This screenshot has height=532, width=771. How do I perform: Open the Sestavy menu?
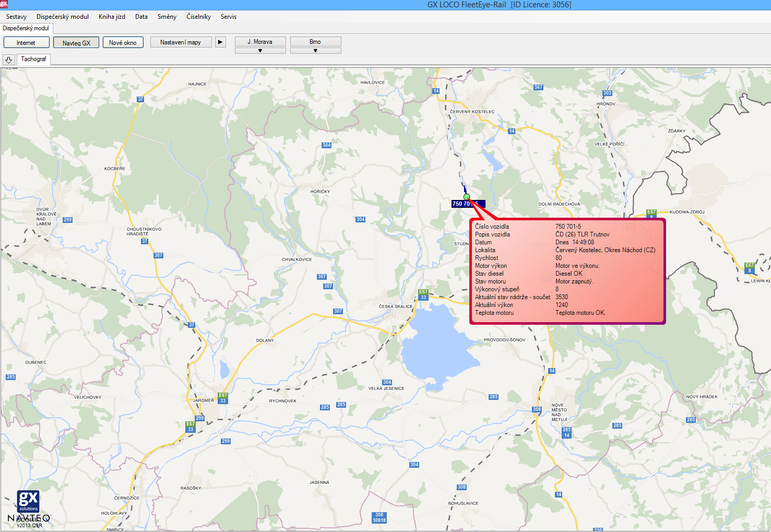pyautogui.click(x=16, y=17)
